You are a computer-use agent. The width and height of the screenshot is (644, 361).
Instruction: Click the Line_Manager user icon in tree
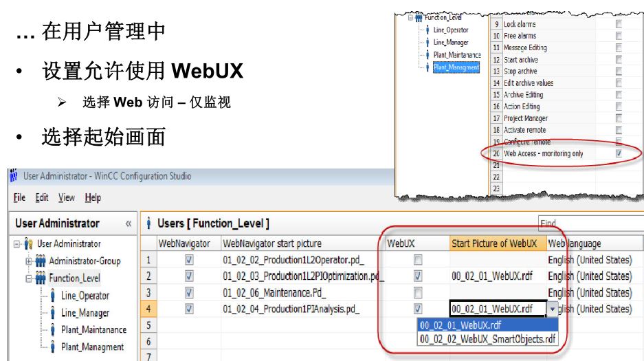click(x=52, y=313)
